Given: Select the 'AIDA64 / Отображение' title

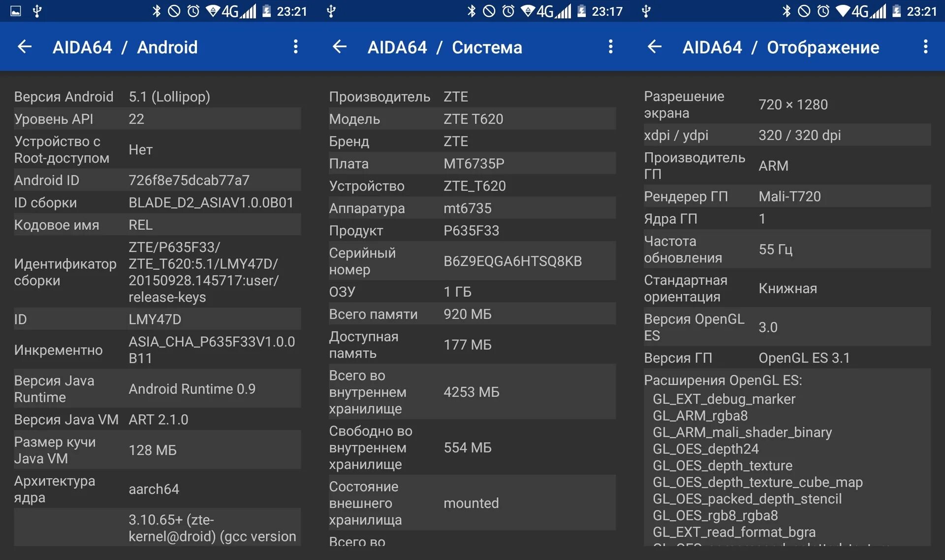Looking at the screenshot, I should [x=781, y=47].
